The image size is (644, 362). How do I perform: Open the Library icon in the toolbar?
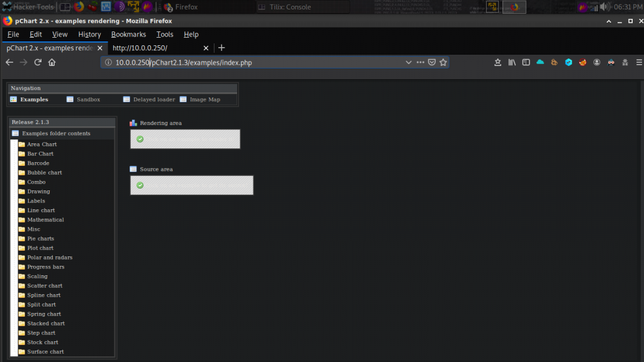click(x=512, y=62)
